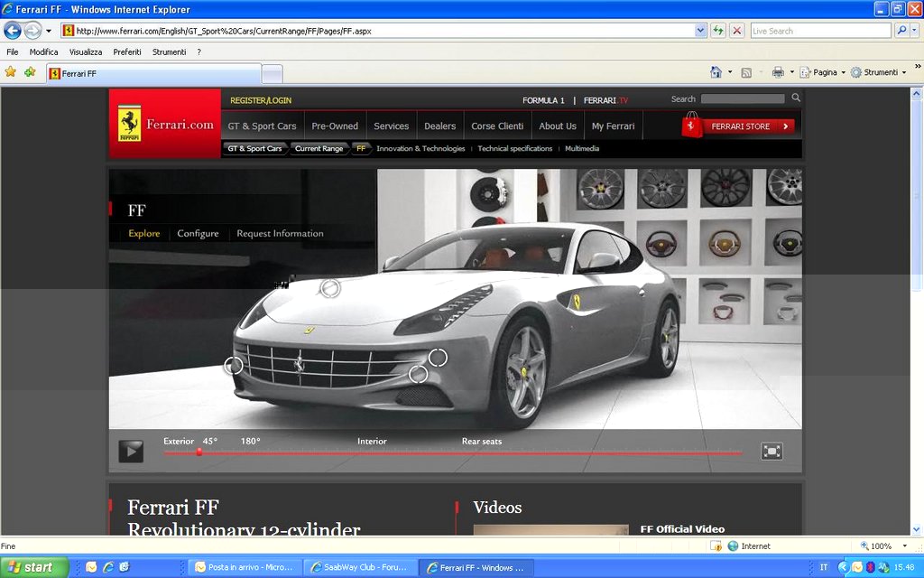
Task: Switch to SaabWay Club taskbar window
Action: coord(359,567)
